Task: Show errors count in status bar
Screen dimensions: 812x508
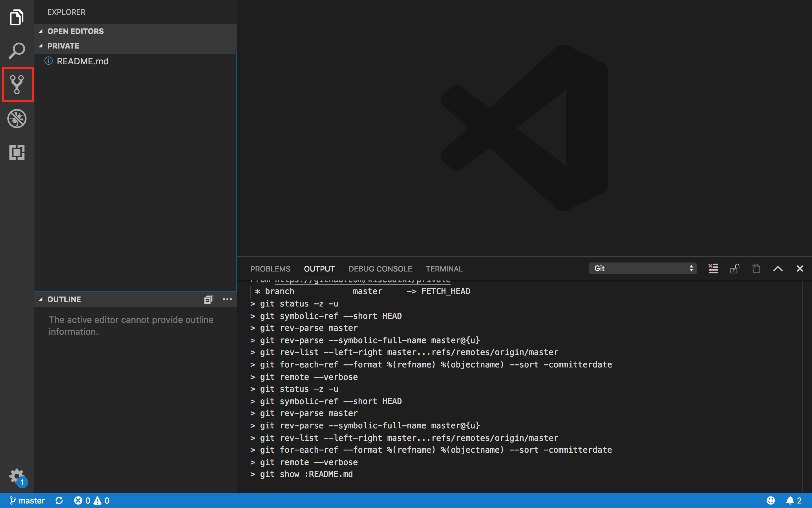Action: click(82, 501)
